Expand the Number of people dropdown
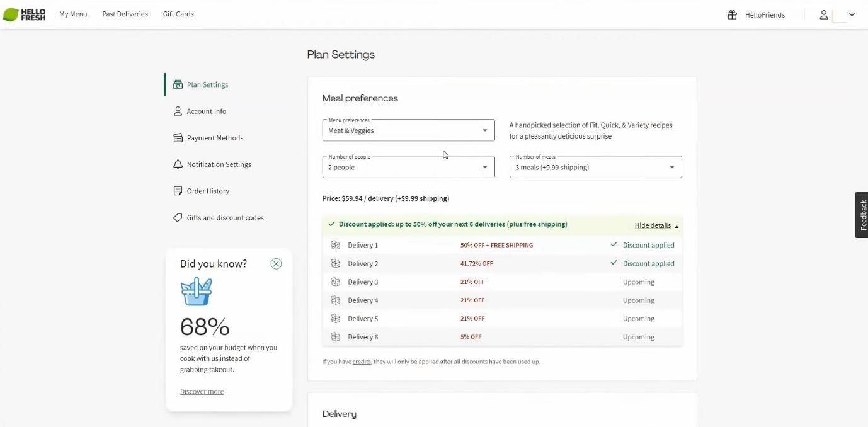 click(408, 167)
